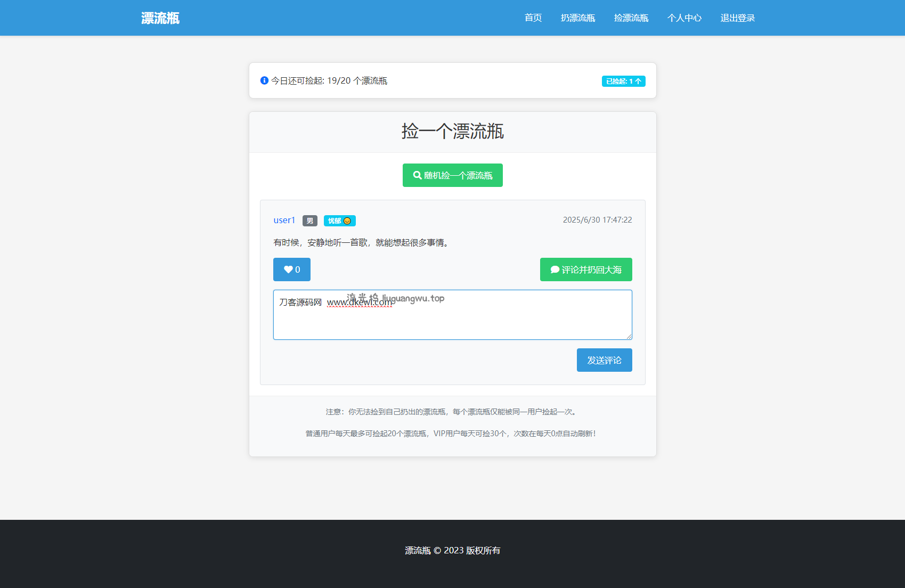Go to 首页 in navigation bar
This screenshot has height=588, width=905.
tap(533, 18)
